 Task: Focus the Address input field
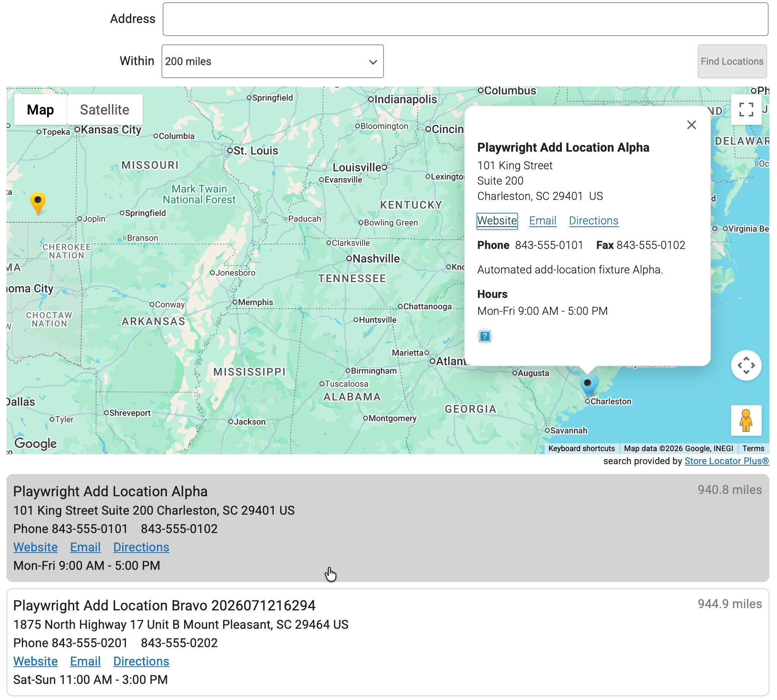[x=465, y=19]
